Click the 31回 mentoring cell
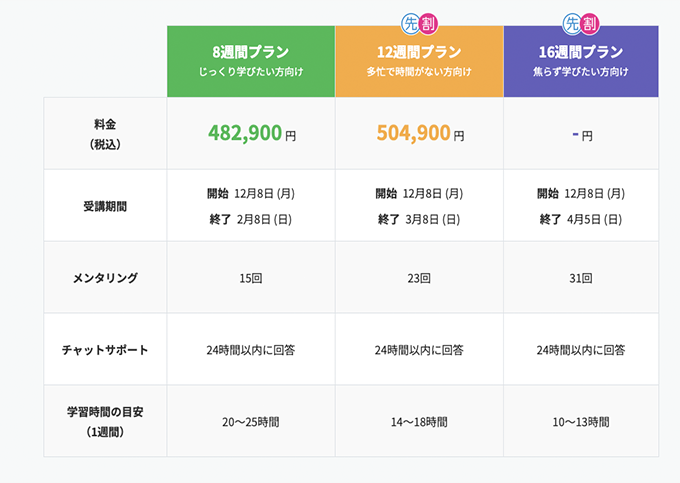 point(581,277)
